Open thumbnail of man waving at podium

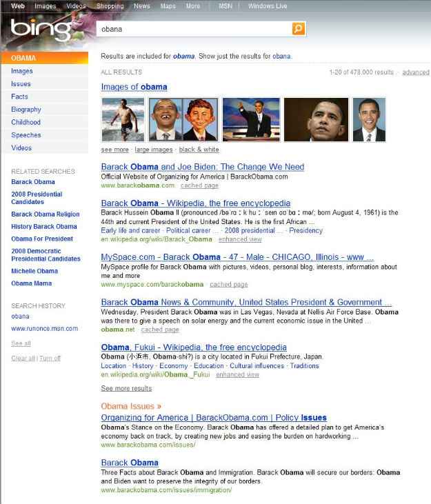251,119
